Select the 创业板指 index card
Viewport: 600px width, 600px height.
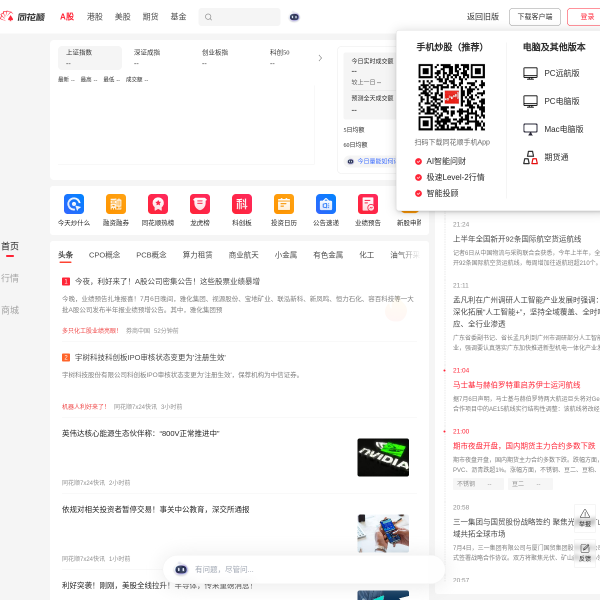226,58
